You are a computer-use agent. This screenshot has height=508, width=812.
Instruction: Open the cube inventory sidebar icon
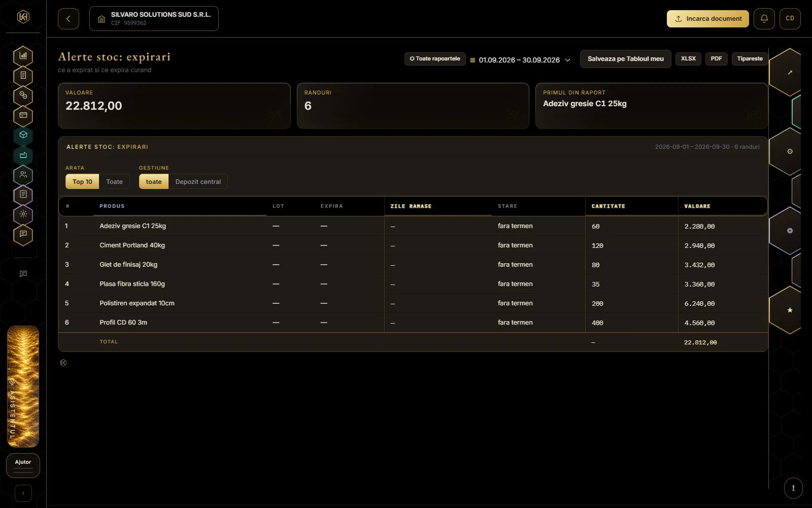(x=23, y=135)
